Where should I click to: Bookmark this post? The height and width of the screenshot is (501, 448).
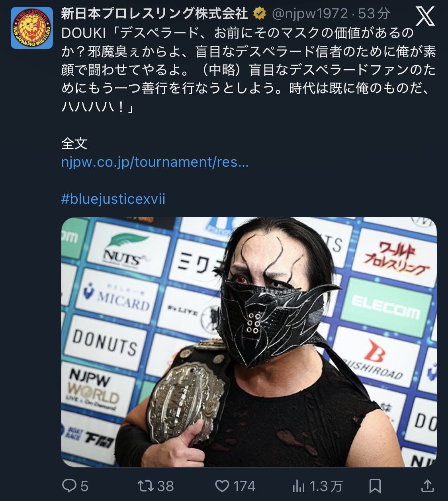coord(375,486)
